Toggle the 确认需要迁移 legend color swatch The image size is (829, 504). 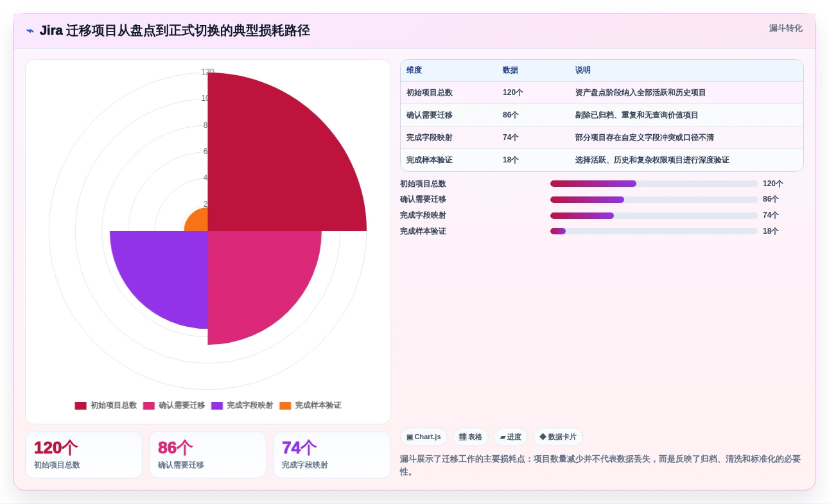[x=148, y=406]
